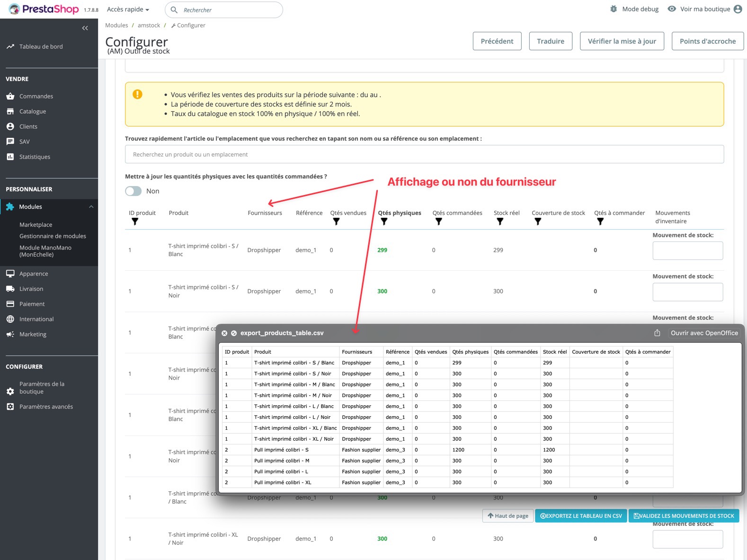This screenshot has width=747, height=560.
Task: Collapse the sidebar with double chevron icon
Action: tap(85, 28)
